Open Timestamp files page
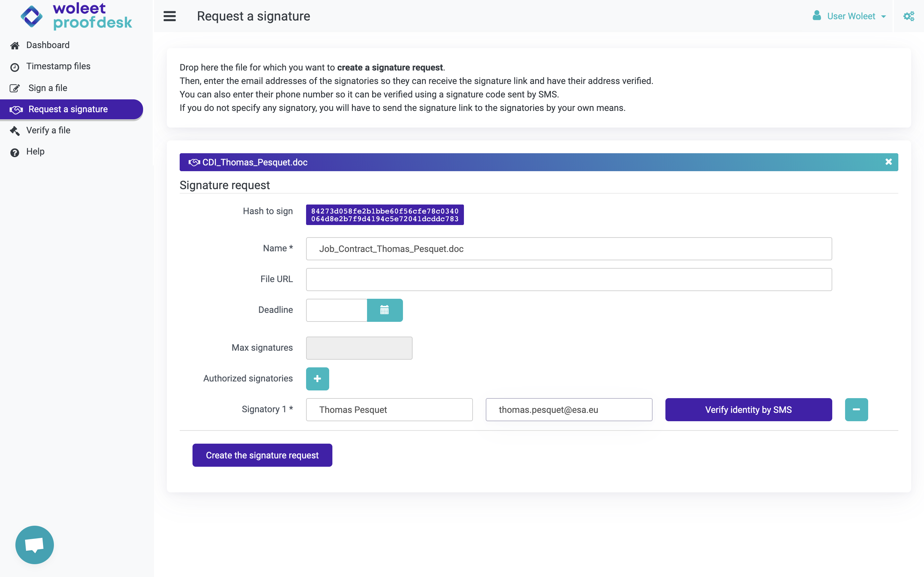Image resolution: width=924 pixels, height=577 pixels. coord(58,66)
